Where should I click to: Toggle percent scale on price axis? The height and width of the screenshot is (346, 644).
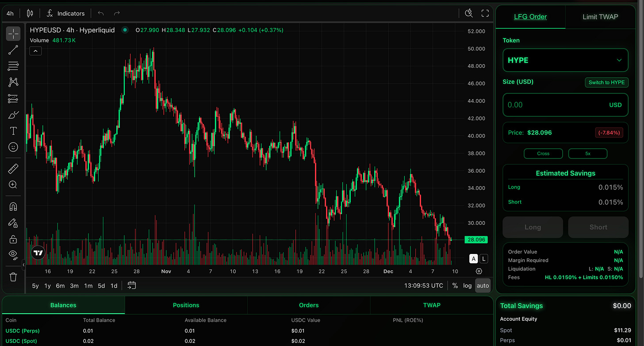455,286
